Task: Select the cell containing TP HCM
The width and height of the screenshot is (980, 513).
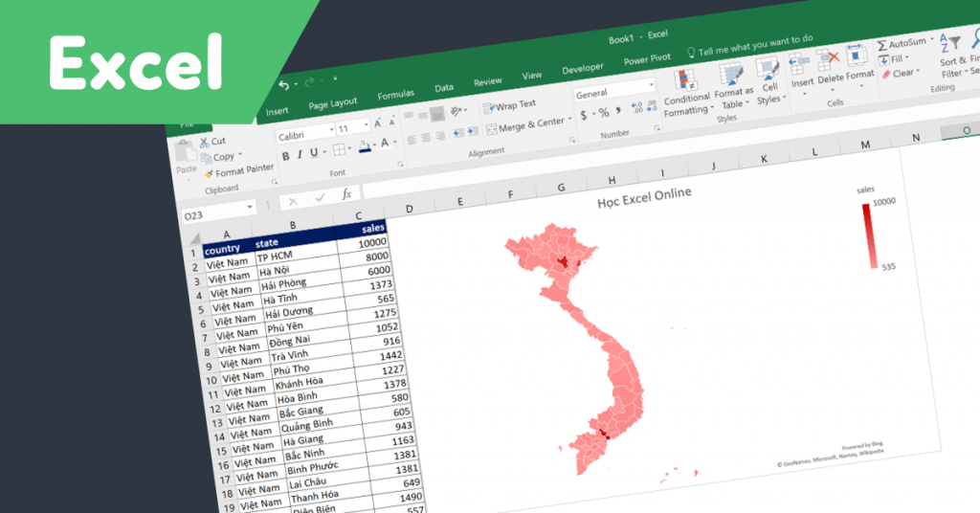Action: (x=296, y=253)
